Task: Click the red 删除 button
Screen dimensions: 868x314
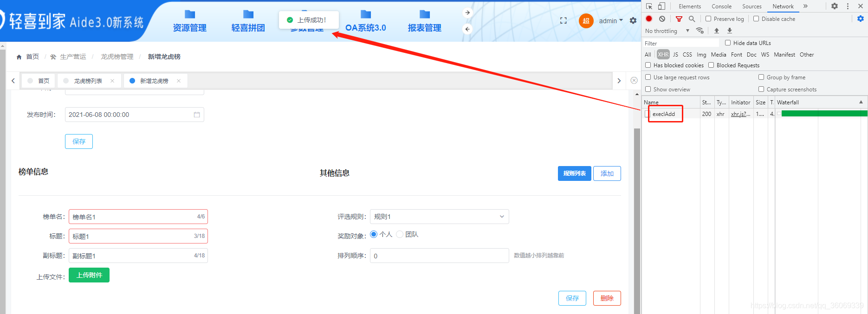Action: click(x=607, y=298)
